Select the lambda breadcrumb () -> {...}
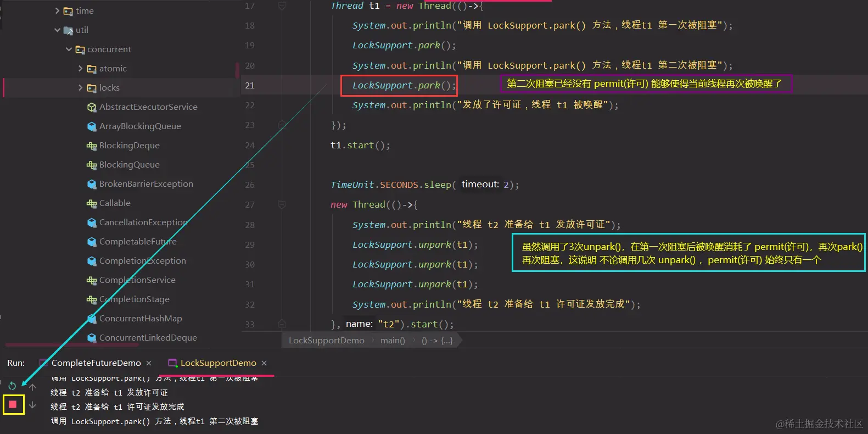868x434 pixels. tap(437, 341)
